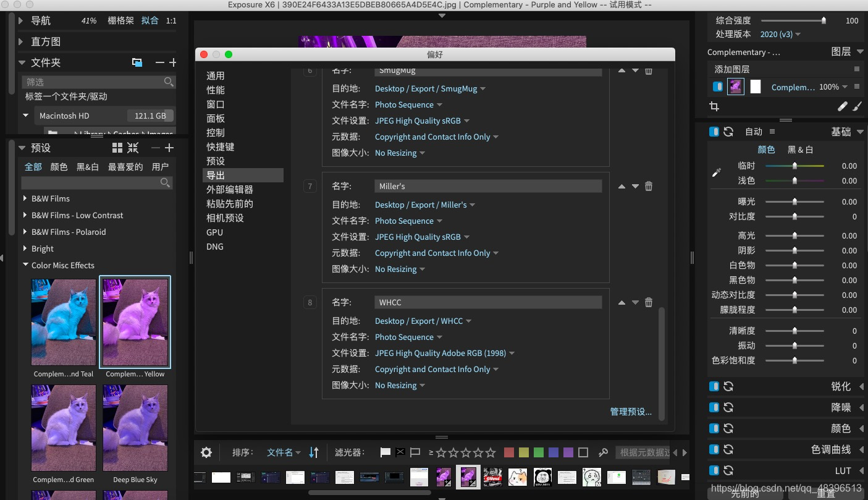Collapse all preset groups
The width and height of the screenshot is (868, 500).
coord(133,148)
